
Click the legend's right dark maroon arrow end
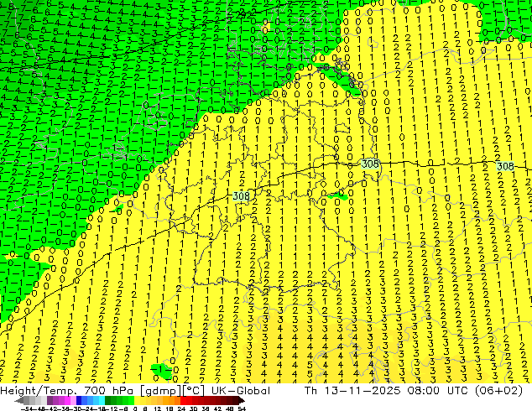coord(242,400)
